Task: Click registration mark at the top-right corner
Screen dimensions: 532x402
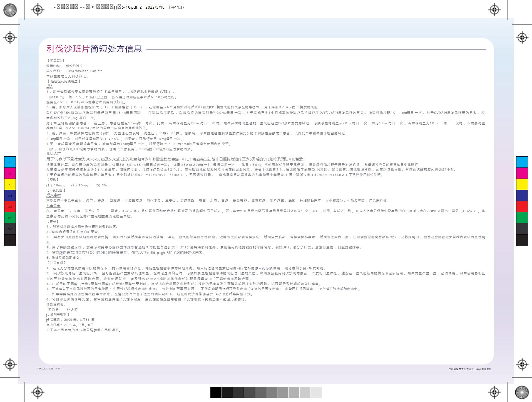Action: pyautogui.click(x=494, y=10)
